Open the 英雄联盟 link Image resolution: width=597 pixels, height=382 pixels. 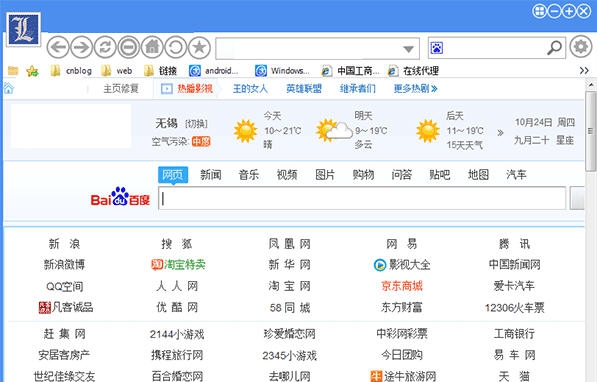tap(304, 89)
